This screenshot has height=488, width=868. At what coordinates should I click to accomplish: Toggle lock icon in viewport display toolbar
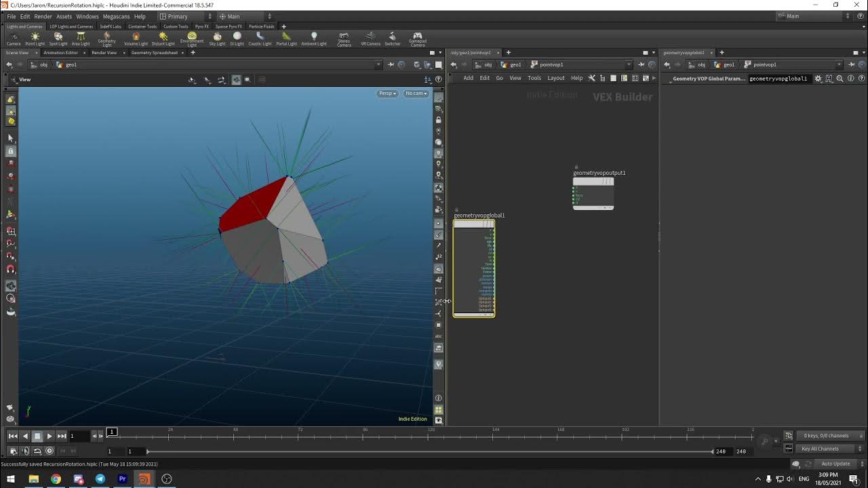click(438, 120)
